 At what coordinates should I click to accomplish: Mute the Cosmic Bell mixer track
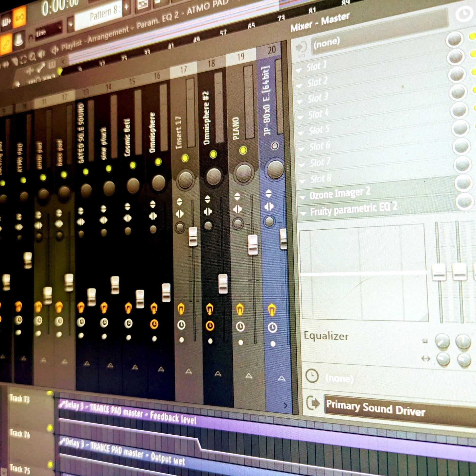pyautogui.click(x=133, y=165)
